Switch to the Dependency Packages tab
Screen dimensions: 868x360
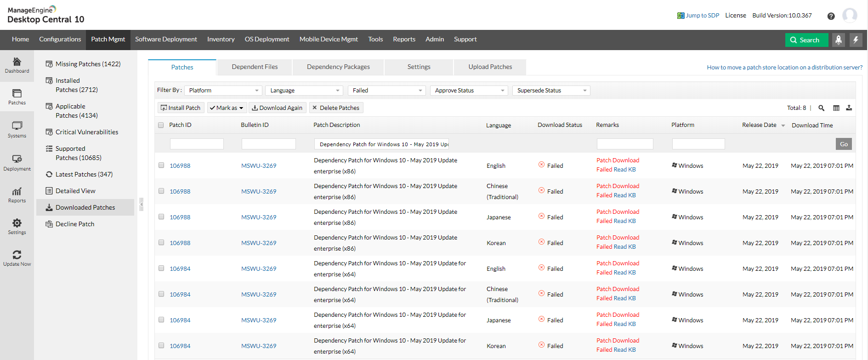click(x=338, y=67)
